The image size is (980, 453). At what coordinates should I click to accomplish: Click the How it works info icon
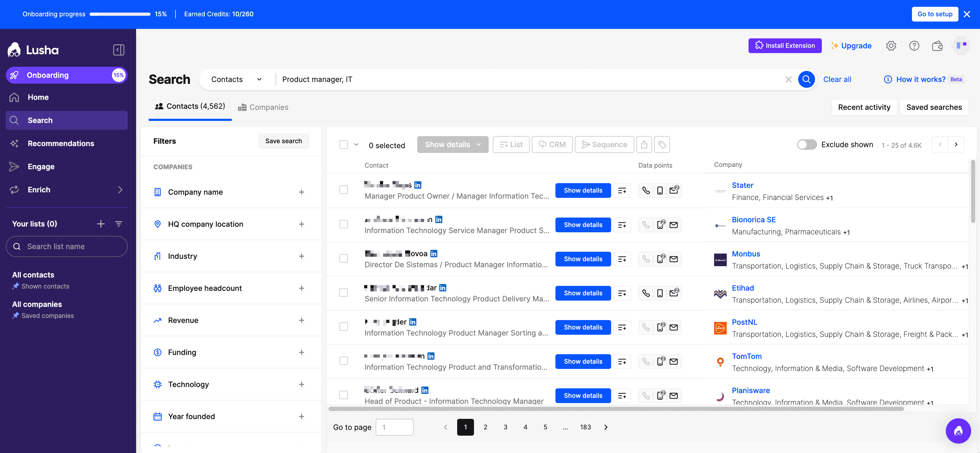(888, 80)
